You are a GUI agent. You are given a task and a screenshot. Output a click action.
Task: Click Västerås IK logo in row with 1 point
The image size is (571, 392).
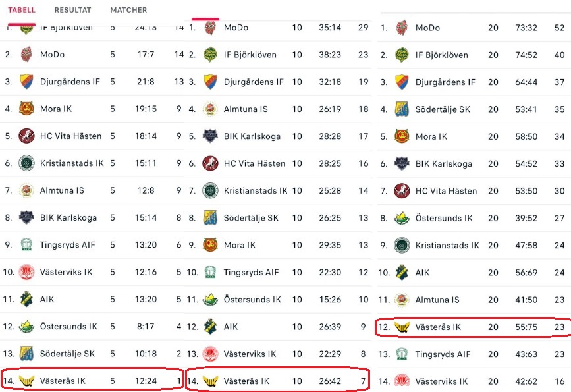(x=26, y=381)
